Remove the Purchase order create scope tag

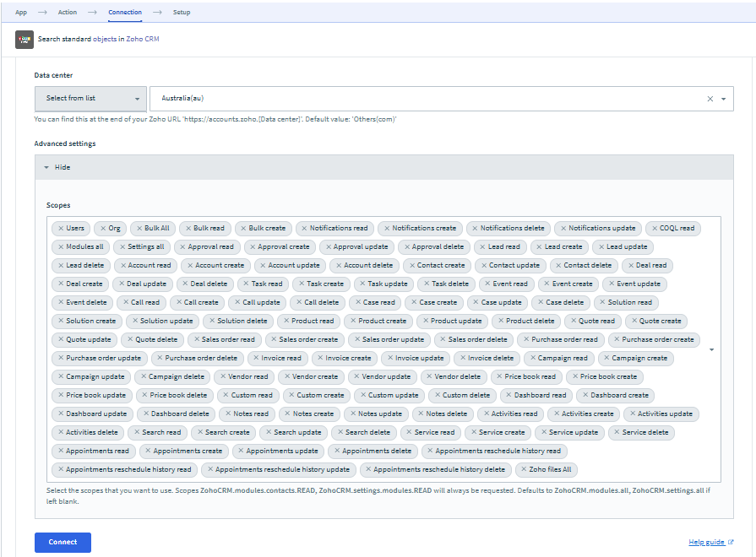617,340
